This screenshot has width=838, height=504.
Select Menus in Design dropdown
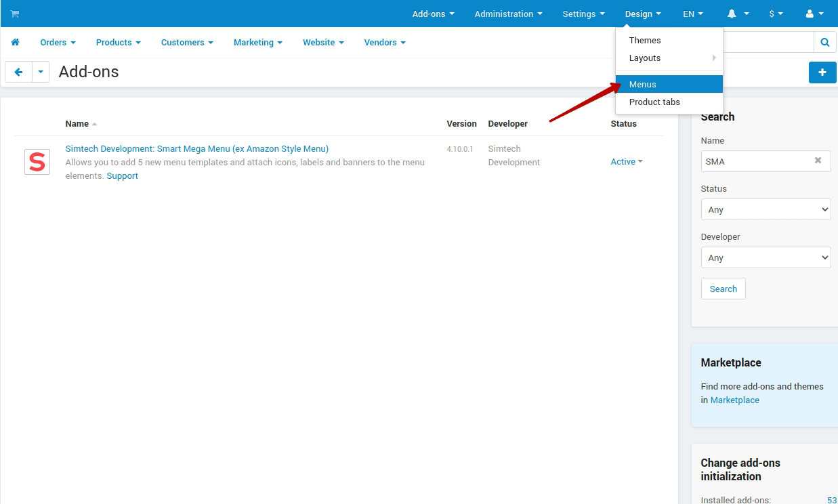[x=669, y=84]
